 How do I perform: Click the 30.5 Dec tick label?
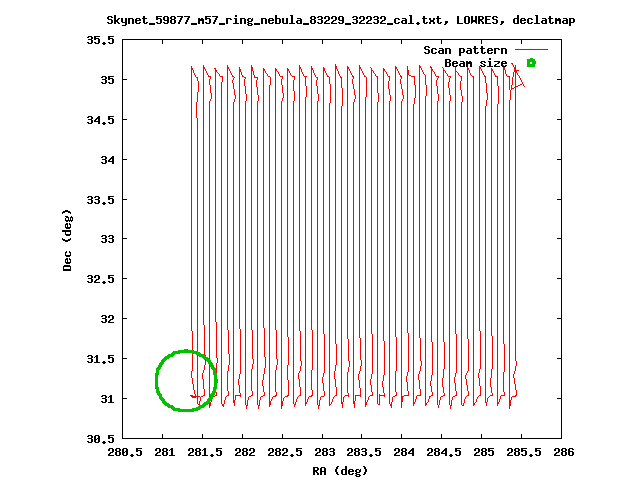[100, 439]
